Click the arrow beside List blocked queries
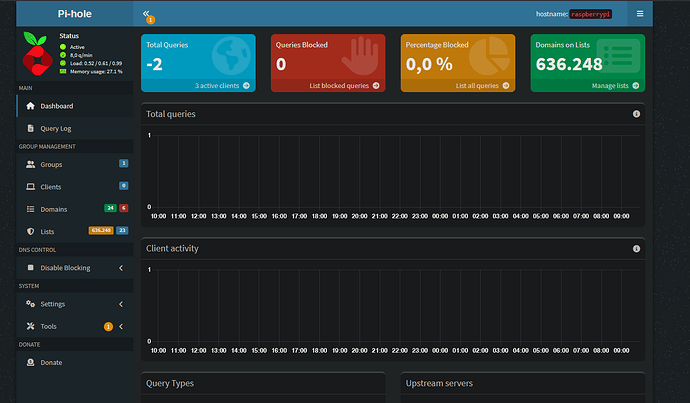Screen dimensions: 690x403 (x=376, y=86)
